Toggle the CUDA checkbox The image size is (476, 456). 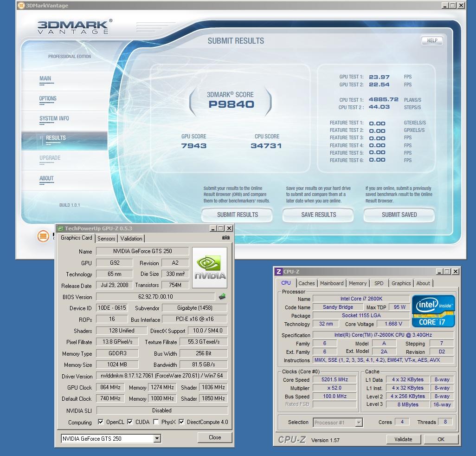click(x=130, y=422)
